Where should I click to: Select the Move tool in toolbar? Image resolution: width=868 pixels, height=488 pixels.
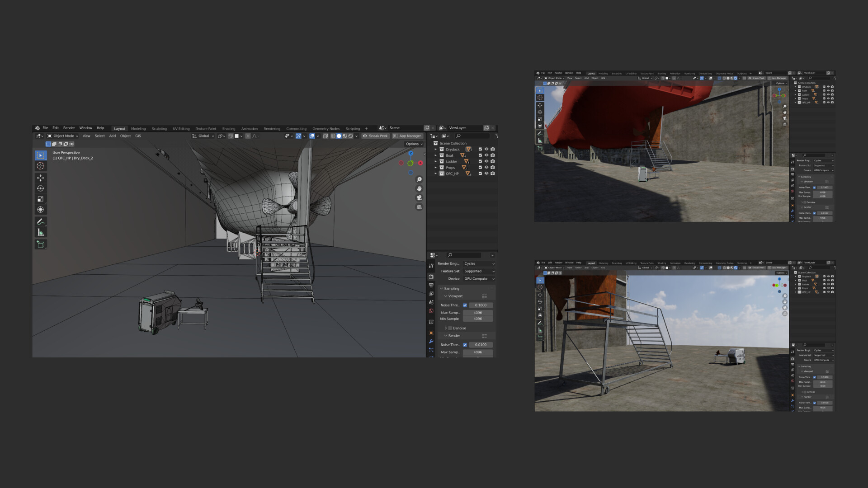41,178
